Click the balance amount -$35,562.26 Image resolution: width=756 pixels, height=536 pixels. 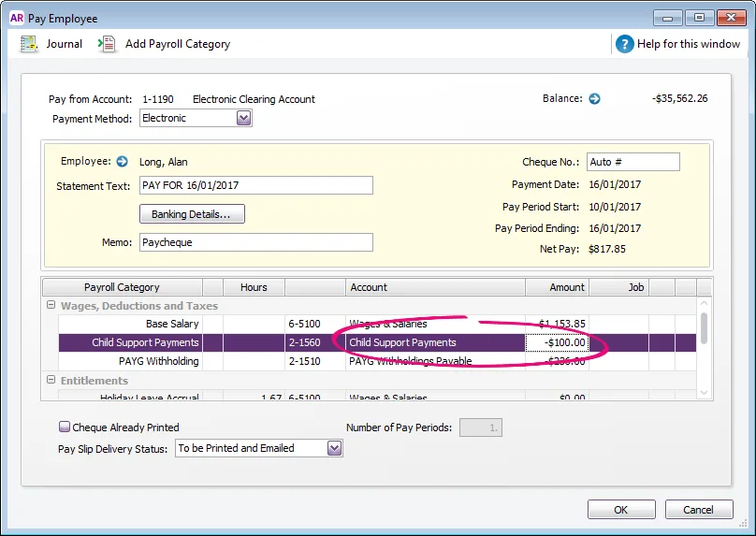[x=680, y=99]
